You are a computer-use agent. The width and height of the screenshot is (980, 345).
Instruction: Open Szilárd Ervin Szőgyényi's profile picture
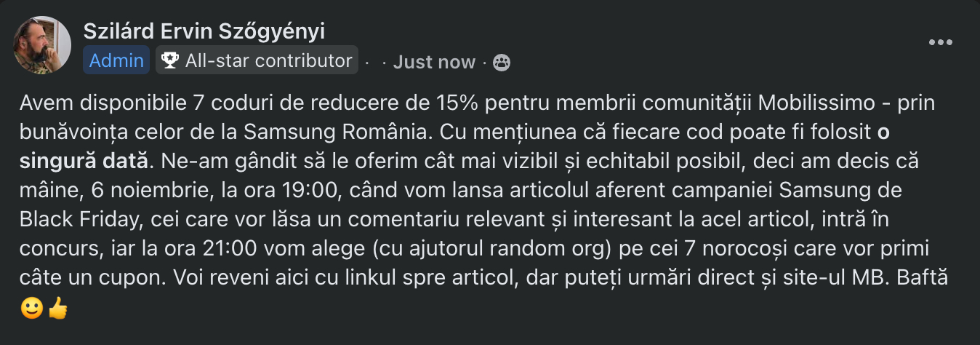[x=42, y=44]
